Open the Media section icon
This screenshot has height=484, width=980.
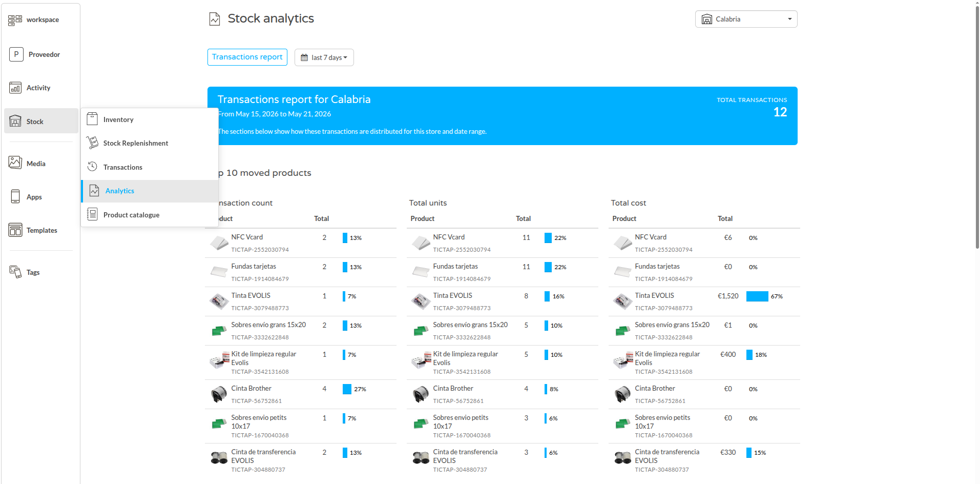[15, 163]
